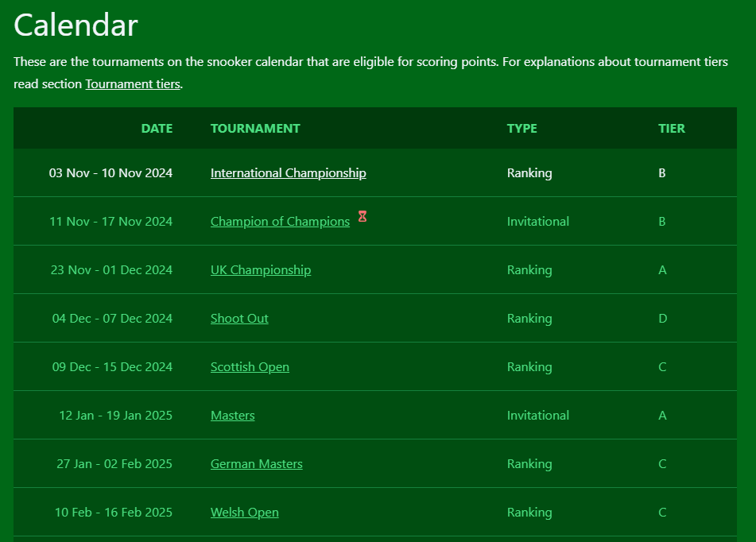Select the date 23 Nov - 01 Dec 2024
756x542 pixels.
[111, 270]
